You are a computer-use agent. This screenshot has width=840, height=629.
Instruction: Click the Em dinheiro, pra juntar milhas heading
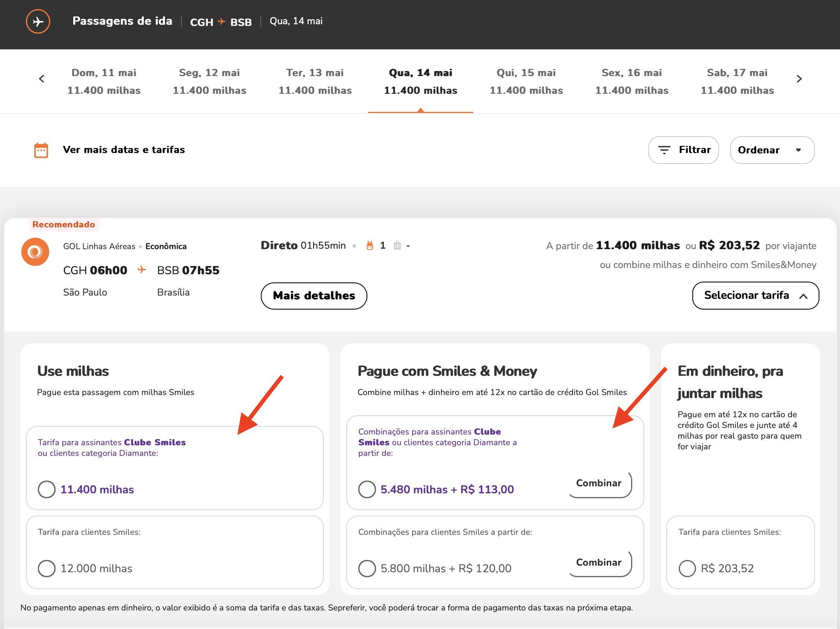pos(730,382)
